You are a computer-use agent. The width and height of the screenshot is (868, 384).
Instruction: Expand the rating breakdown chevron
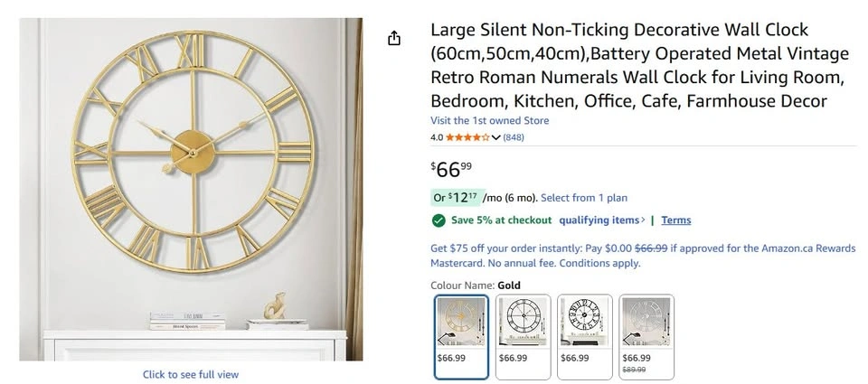pos(495,137)
